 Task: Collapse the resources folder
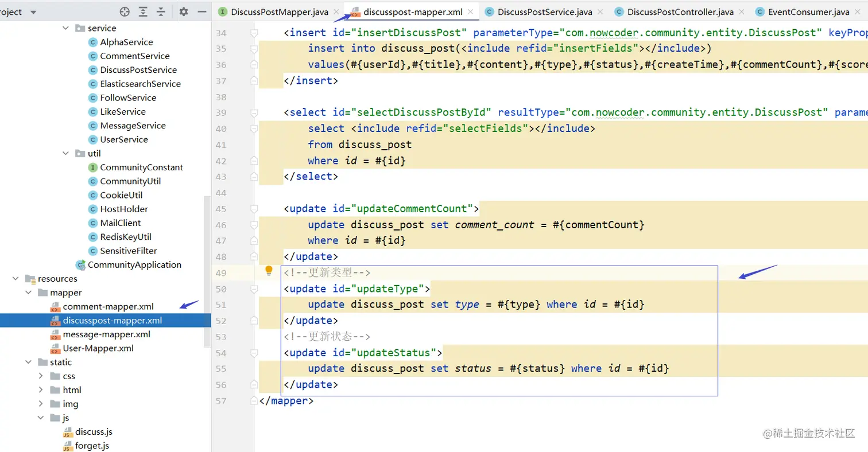click(15, 279)
